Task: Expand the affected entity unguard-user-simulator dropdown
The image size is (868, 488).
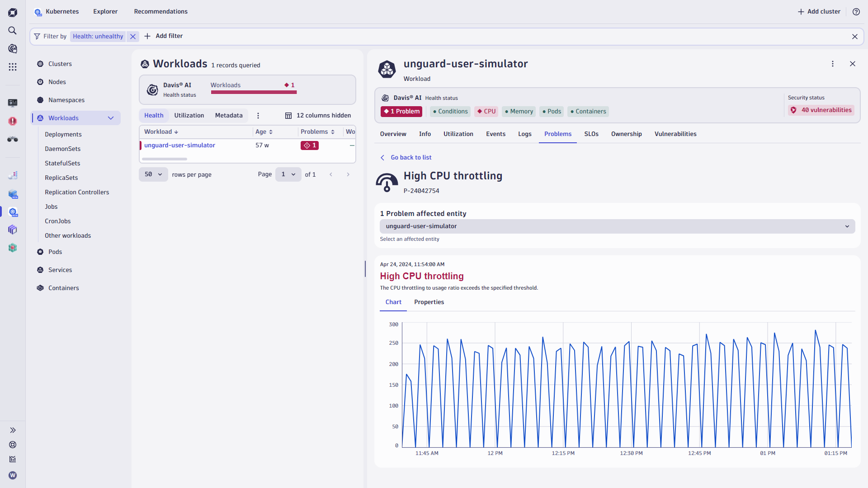Action: (x=846, y=226)
